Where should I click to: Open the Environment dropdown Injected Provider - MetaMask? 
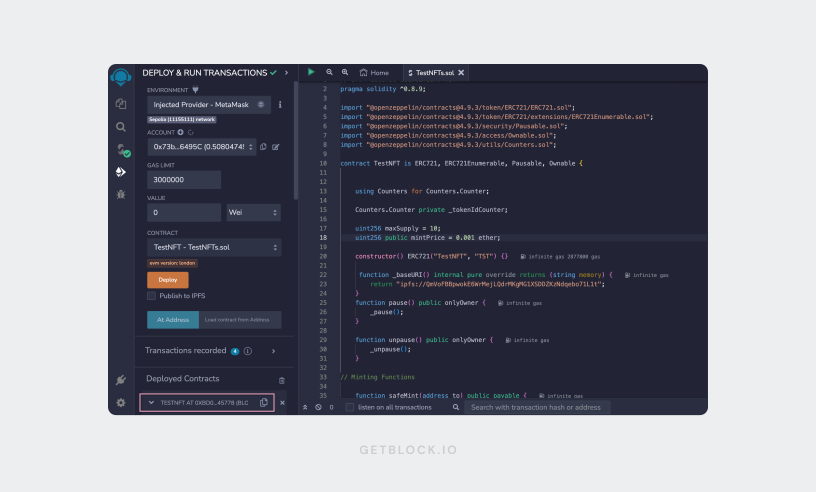209,105
